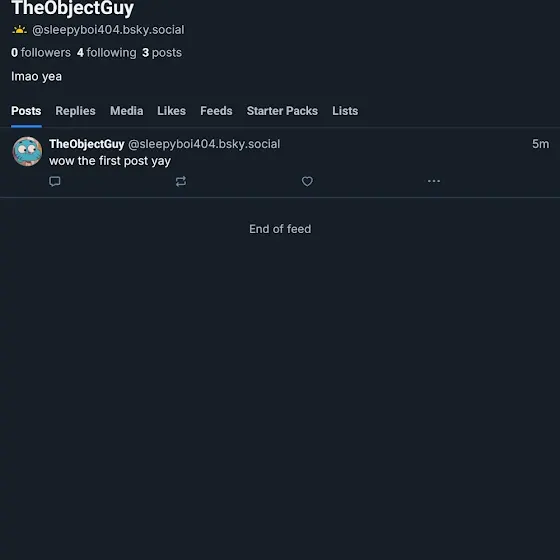
Task: Open the Media tab
Action: [126, 111]
